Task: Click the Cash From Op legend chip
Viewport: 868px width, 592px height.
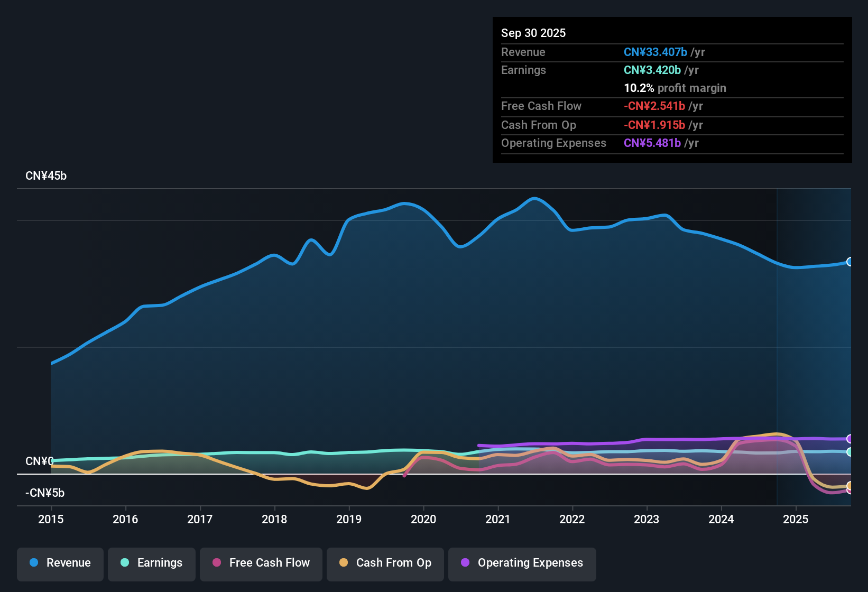Action: [x=385, y=563]
